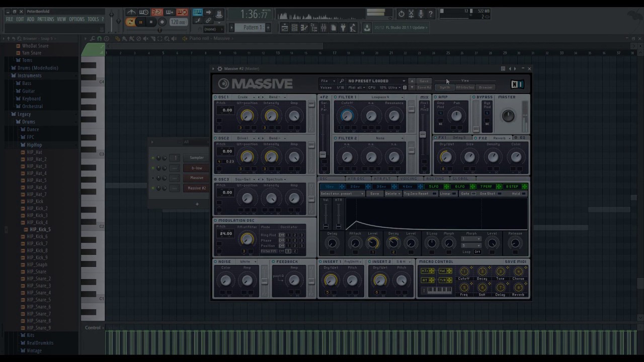Open the Mixer view icon
644x362 pixels.
pos(324,28)
